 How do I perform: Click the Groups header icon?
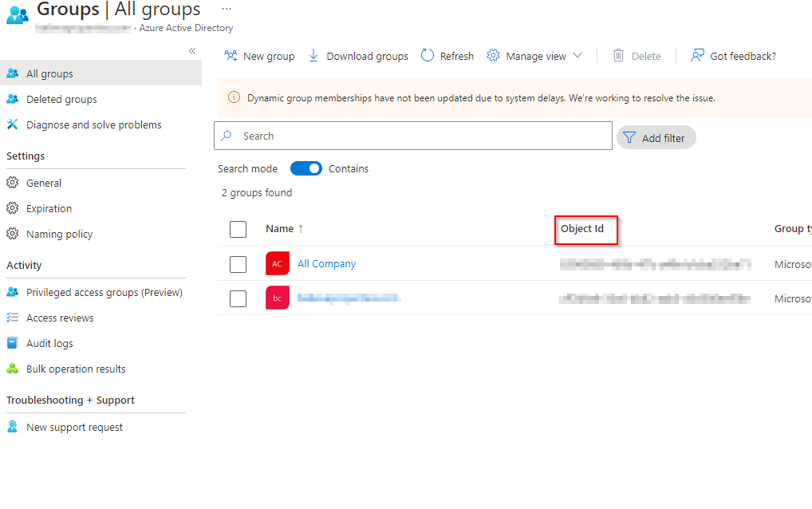coord(17,14)
